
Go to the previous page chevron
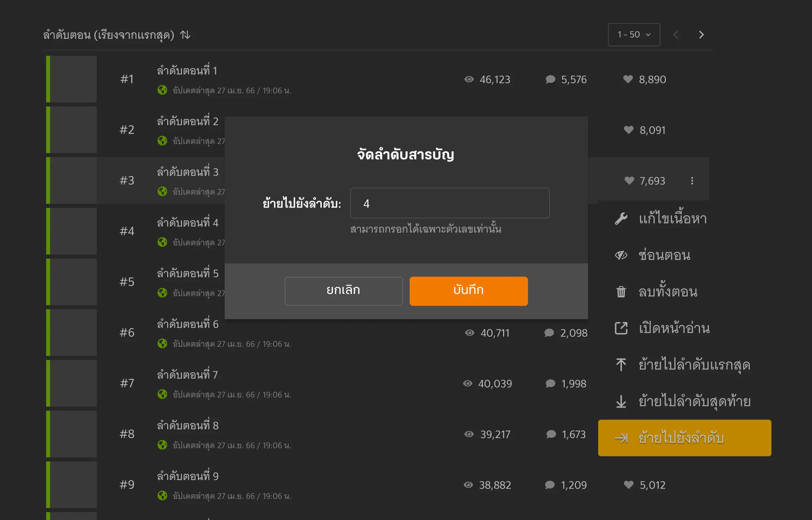coord(676,35)
